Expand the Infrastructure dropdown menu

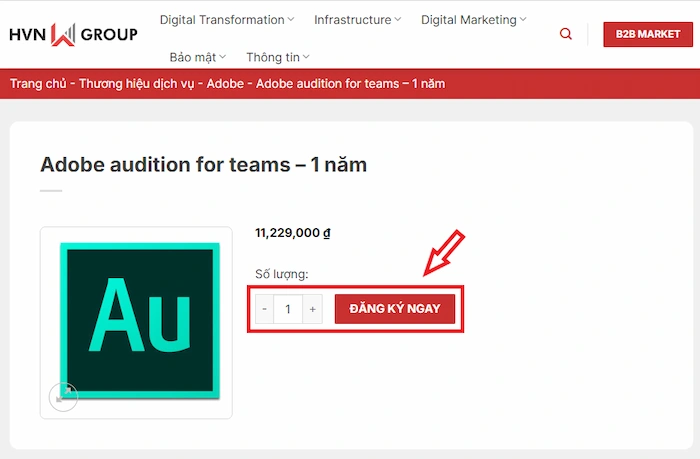click(x=357, y=20)
